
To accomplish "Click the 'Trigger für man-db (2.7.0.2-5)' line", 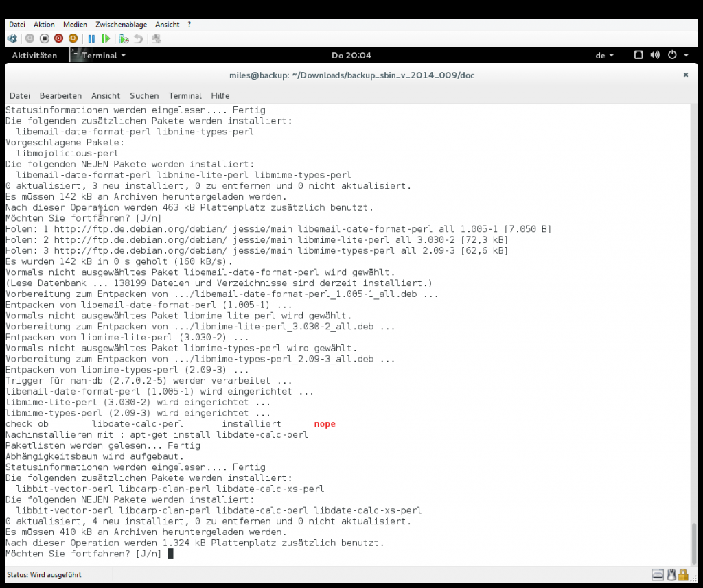I will (x=148, y=381).
